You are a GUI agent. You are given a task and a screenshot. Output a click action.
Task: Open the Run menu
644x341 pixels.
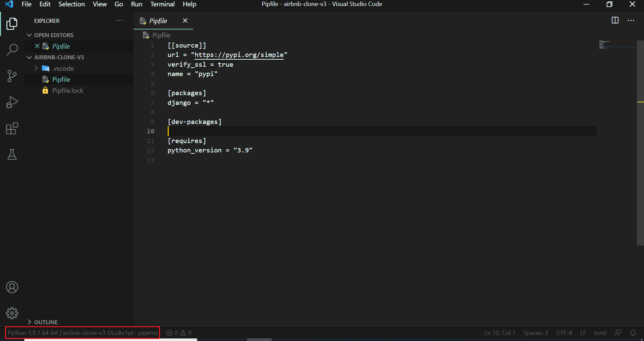[x=137, y=4]
